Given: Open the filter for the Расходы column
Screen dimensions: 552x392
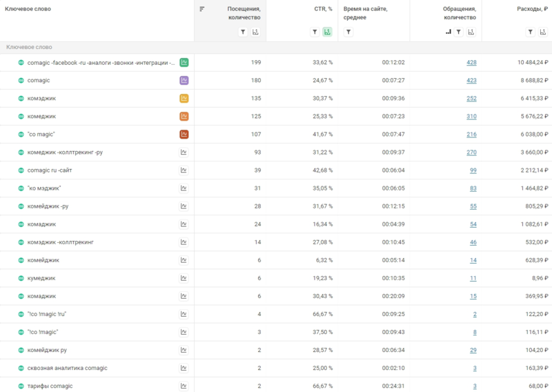Looking at the screenshot, I should pyautogui.click(x=530, y=32).
